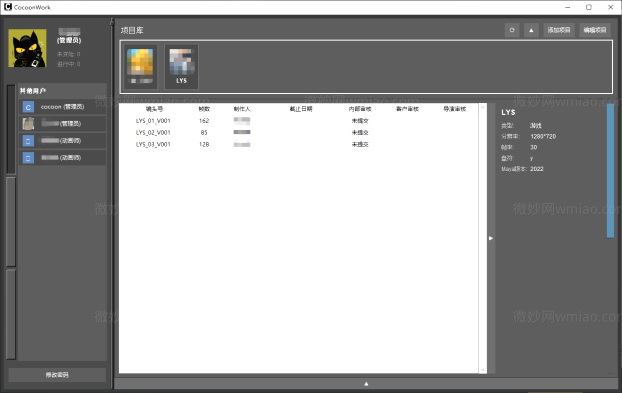622x393 pixels.
Task: Click the LYS title in the details panel
Action: tap(508, 113)
